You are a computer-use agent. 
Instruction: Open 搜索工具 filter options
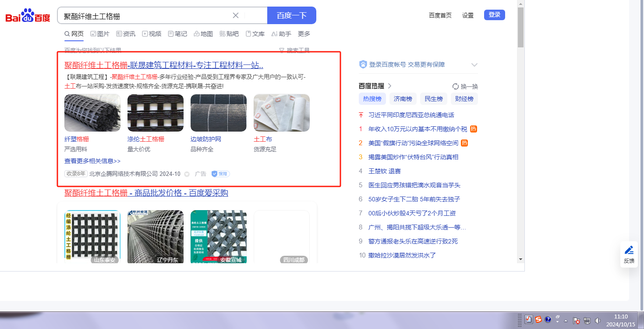[294, 50]
